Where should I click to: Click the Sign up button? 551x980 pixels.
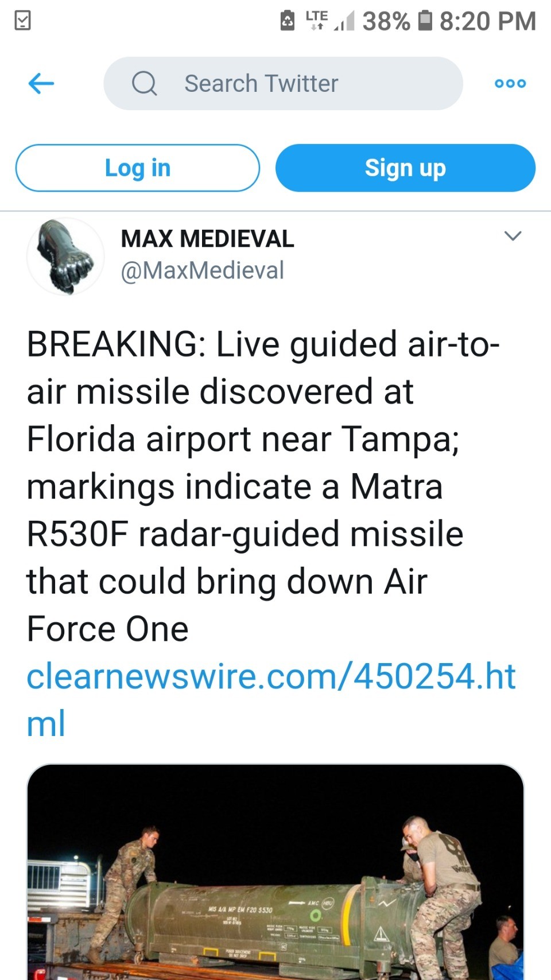405,168
